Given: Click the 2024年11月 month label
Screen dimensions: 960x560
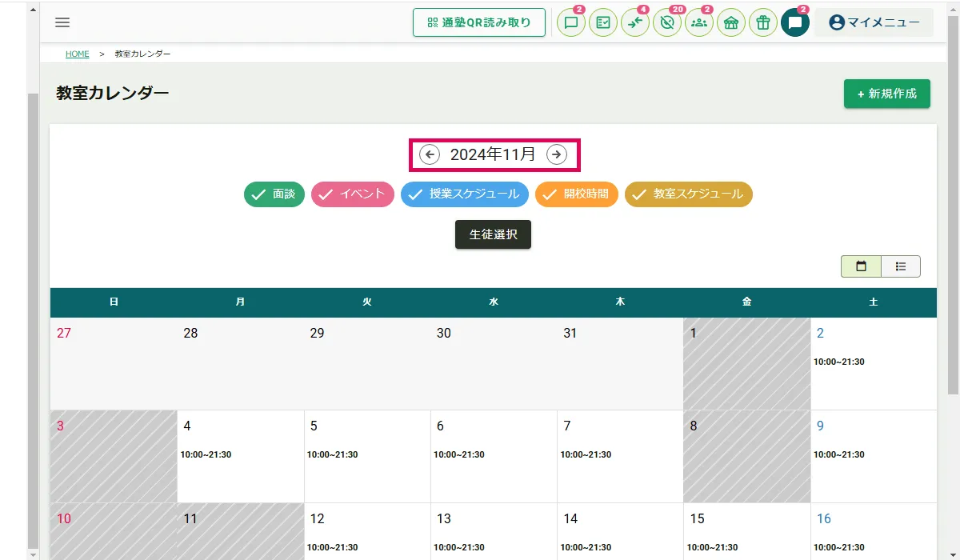Looking at the screenshot, I should click(x=493, y=154).
